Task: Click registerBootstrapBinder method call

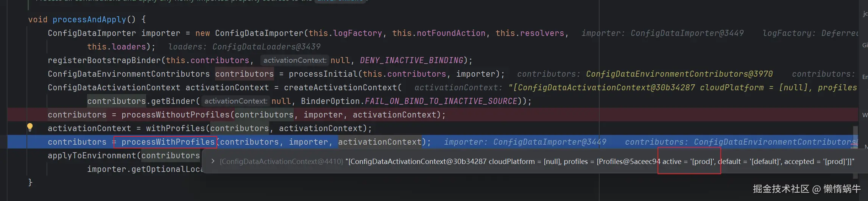Action: pyautogui.click(x=104, y=60)
